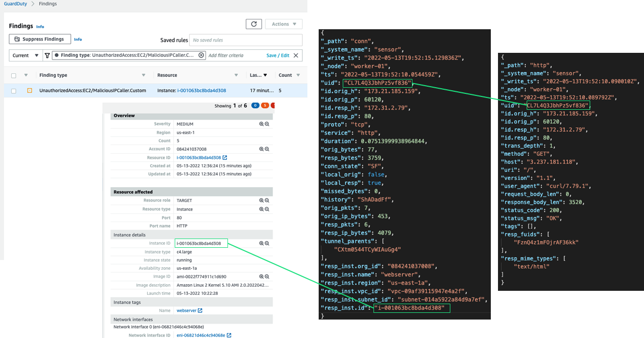The height and width of the screenshot is (338, 644).
Task: Click the funnel filter icon
Action: point(47,55)
